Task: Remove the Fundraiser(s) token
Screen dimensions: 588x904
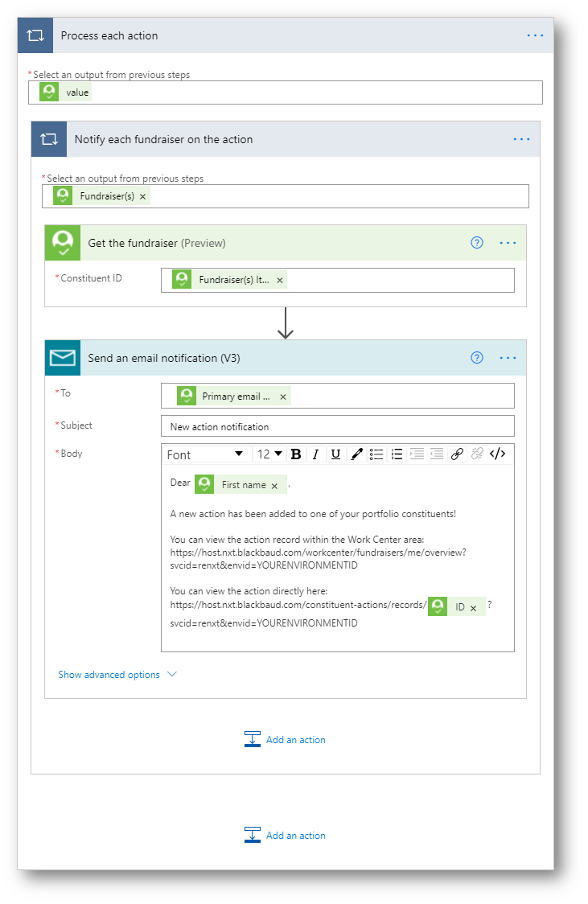Action: click(143, 196)
